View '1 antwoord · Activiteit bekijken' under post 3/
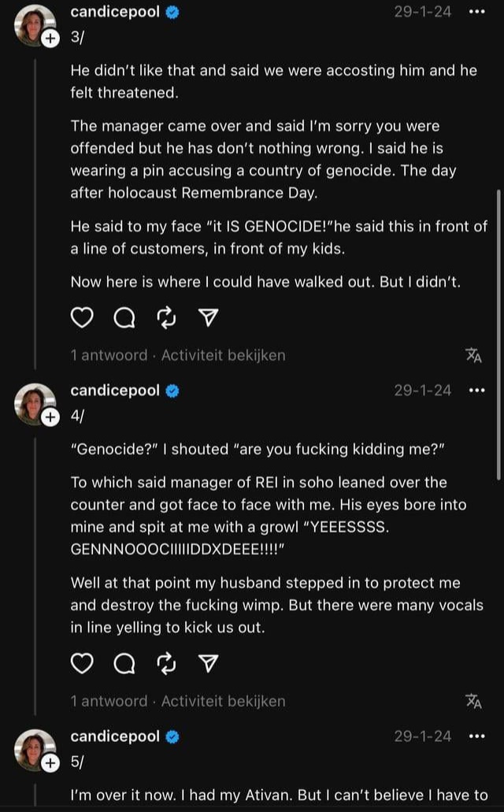 [x=178, y=355]
